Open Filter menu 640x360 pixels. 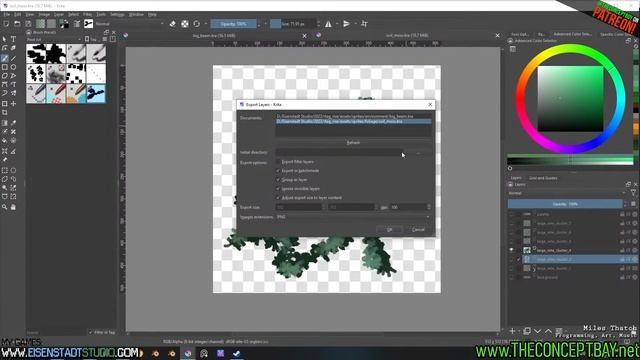tap(87, 14)
